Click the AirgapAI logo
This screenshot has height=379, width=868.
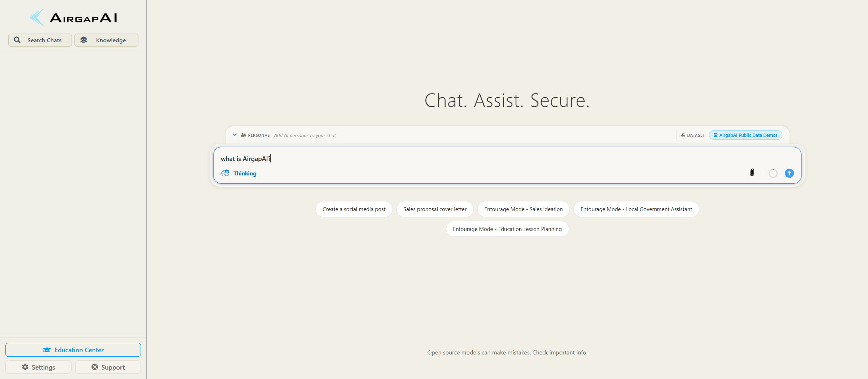click(73, 17)
